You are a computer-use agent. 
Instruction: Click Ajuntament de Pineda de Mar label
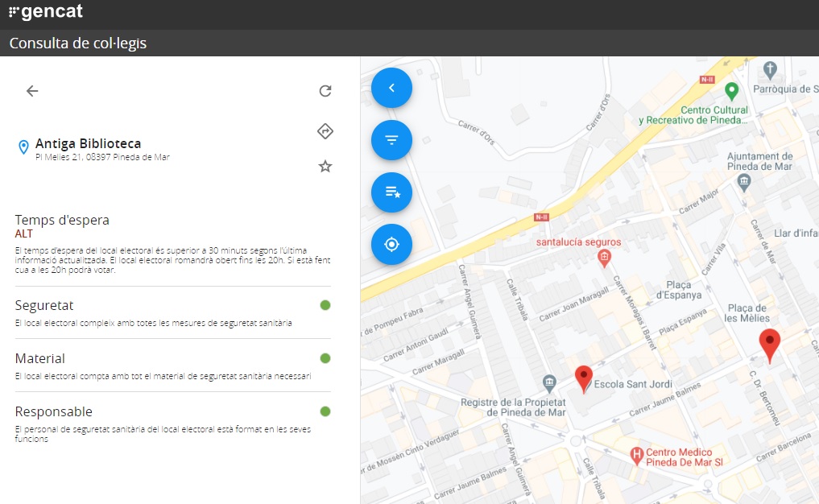point(760,161)
